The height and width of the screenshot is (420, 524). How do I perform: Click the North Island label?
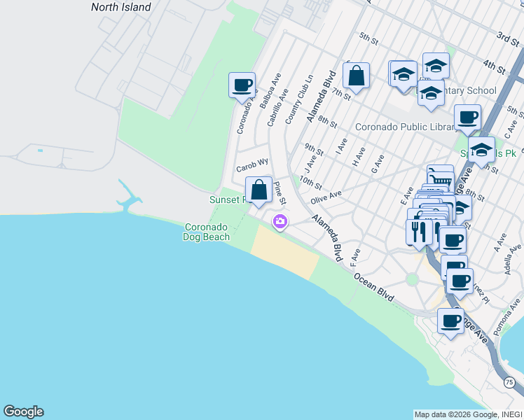121,7
